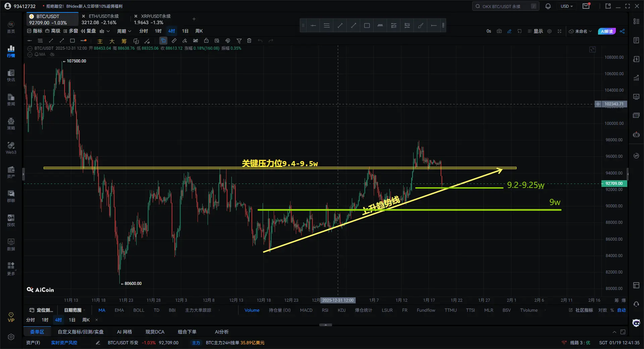Viewport: 644px width, 349px height.
Task: Open the 未命名 layout name dropdown
Action: point(580,31)
